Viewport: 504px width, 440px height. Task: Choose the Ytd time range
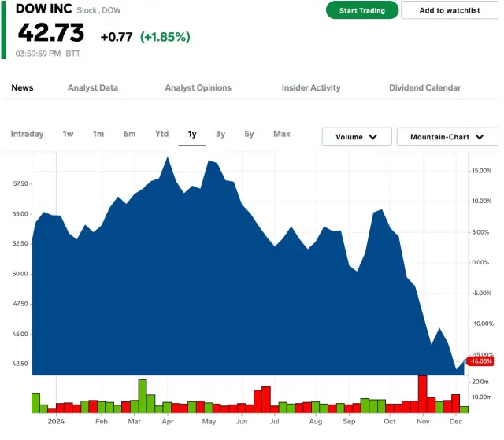point(161,134)
